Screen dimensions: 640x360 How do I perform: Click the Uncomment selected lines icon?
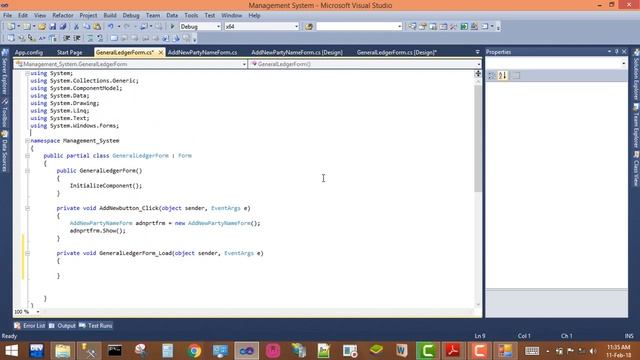(x=100, y=38)
